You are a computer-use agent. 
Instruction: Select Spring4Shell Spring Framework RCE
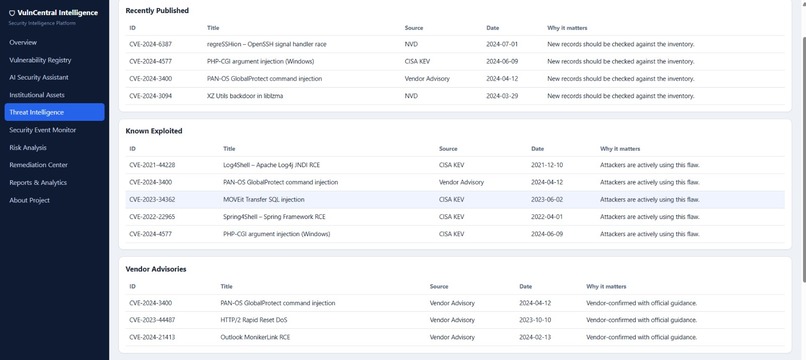click(x=274, y=217)
